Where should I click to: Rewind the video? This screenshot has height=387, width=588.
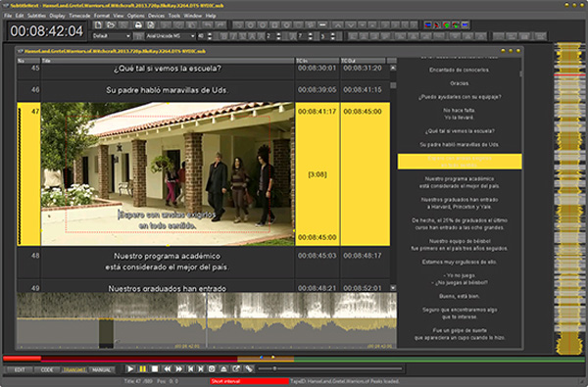[x=168, y=369]
